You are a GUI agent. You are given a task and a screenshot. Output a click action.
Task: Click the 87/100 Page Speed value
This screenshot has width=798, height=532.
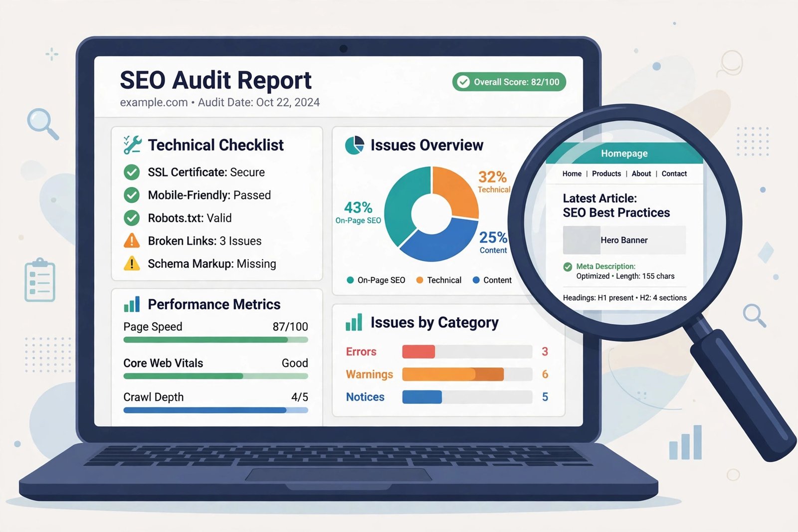tap(290, 327)
